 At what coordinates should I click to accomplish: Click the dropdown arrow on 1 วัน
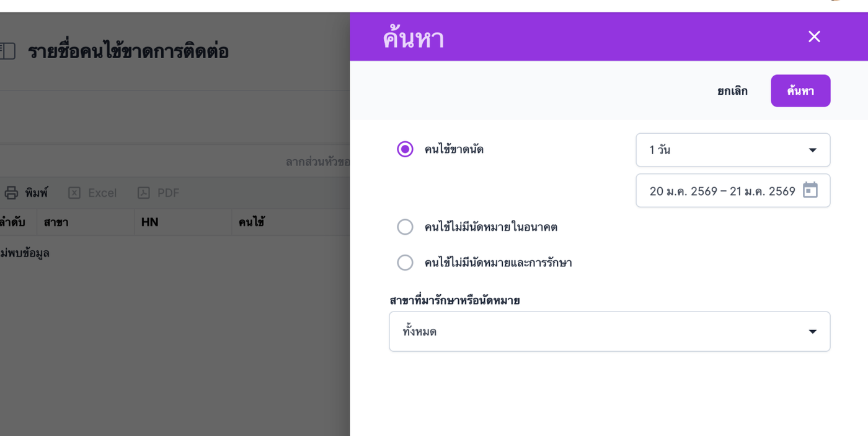click(x=812, y=150)
